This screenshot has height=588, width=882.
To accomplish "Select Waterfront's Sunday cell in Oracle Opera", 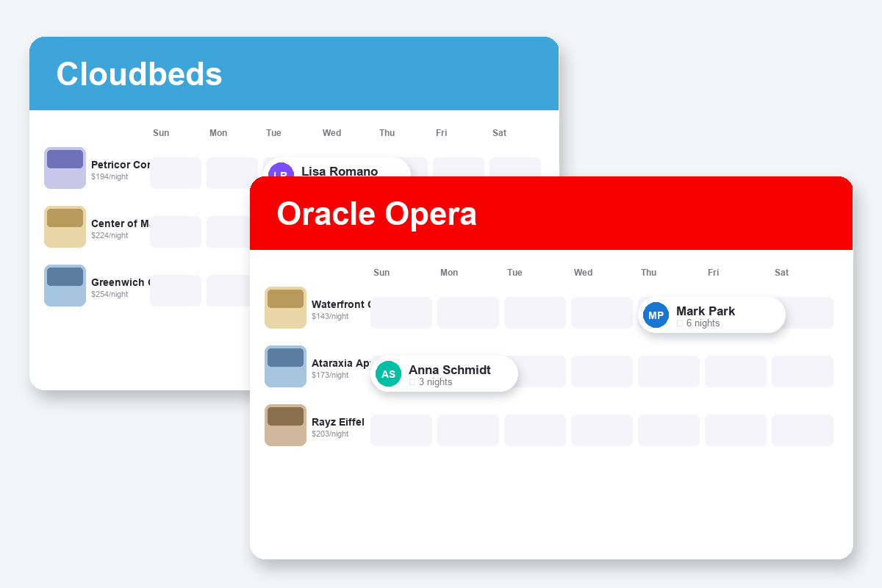I will [x=401, y=312].
